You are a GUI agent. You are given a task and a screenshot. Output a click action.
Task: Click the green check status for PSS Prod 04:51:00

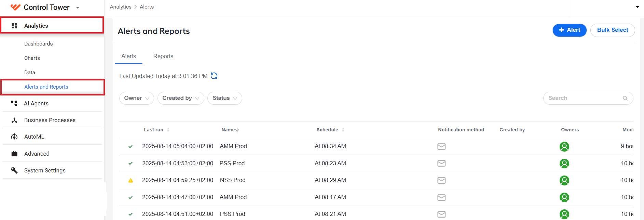[131, 214]
